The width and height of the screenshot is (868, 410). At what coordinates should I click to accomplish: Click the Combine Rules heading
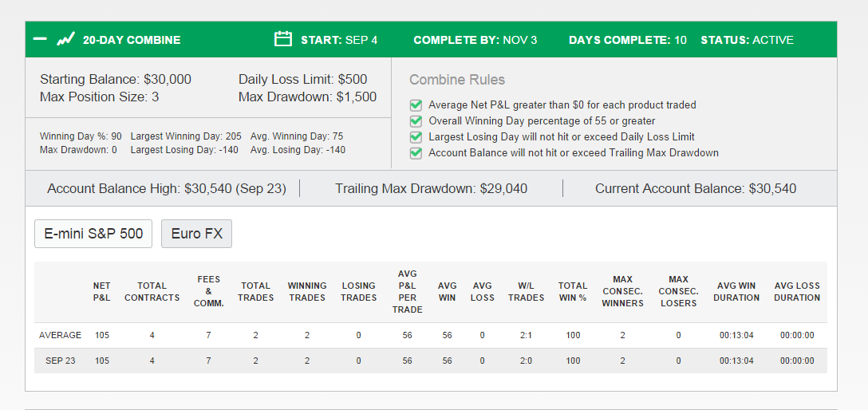(457, 80)
